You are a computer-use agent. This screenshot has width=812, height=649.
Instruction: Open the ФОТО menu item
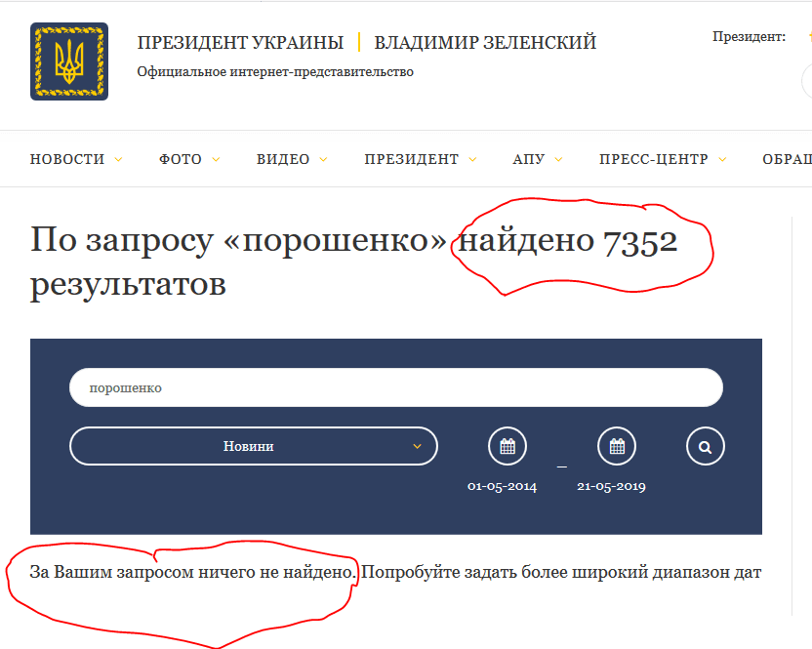pos(181,159)
